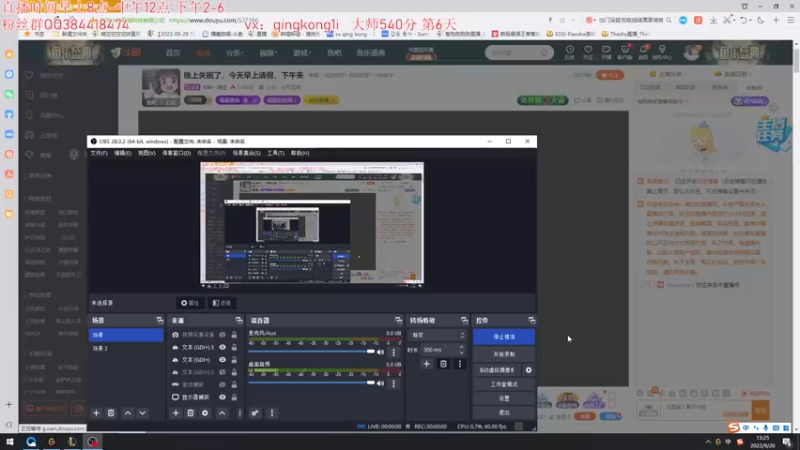The image size is (800, 450).
Task: Click the 开始录制 button
Action: tap(504, 354)
